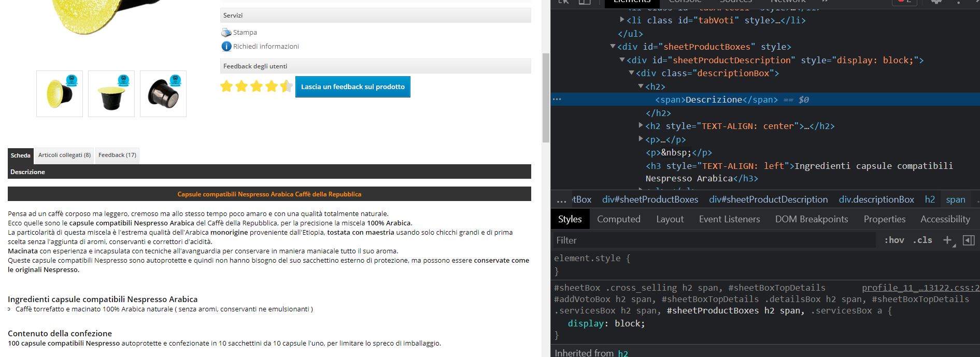980x357 pixels.
Task: Open the Event Listeners tab
Action: (x=729, y=219)
